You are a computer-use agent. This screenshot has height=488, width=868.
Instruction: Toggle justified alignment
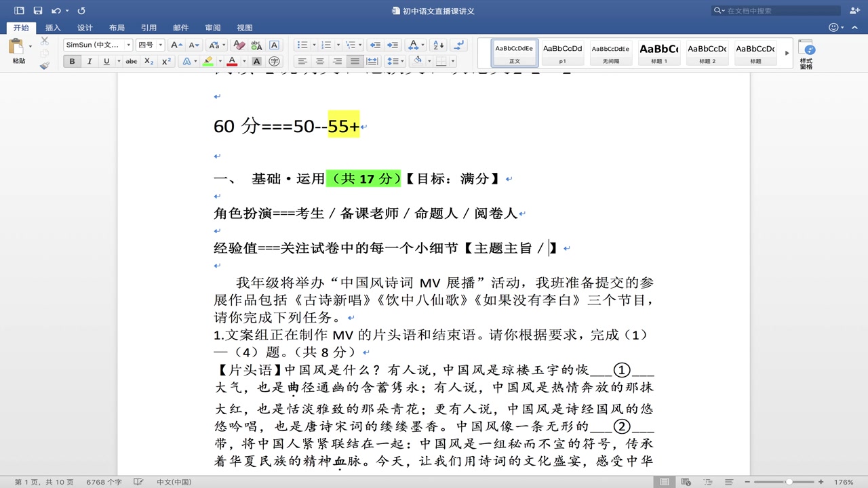tap(355, 61)
